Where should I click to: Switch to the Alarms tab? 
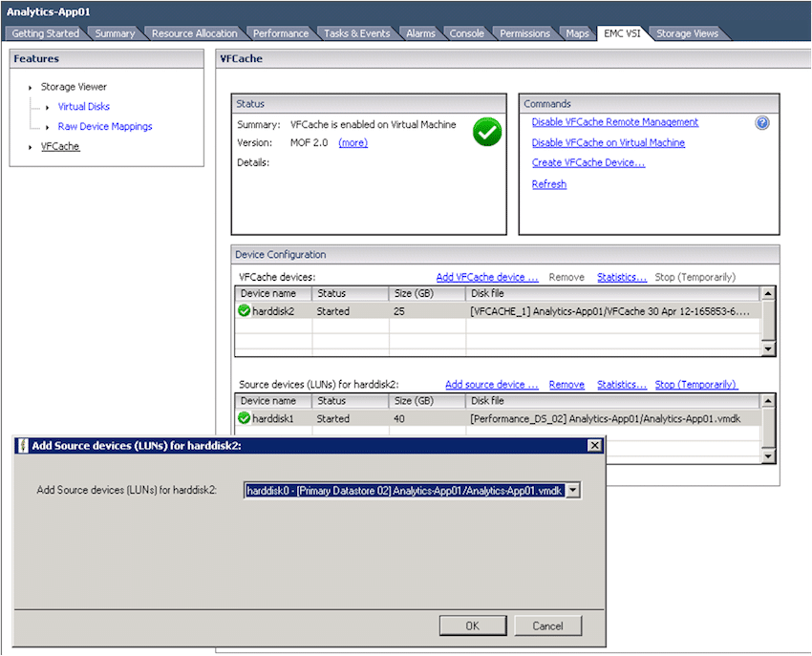pyautogui.click(x=420, y=33)
